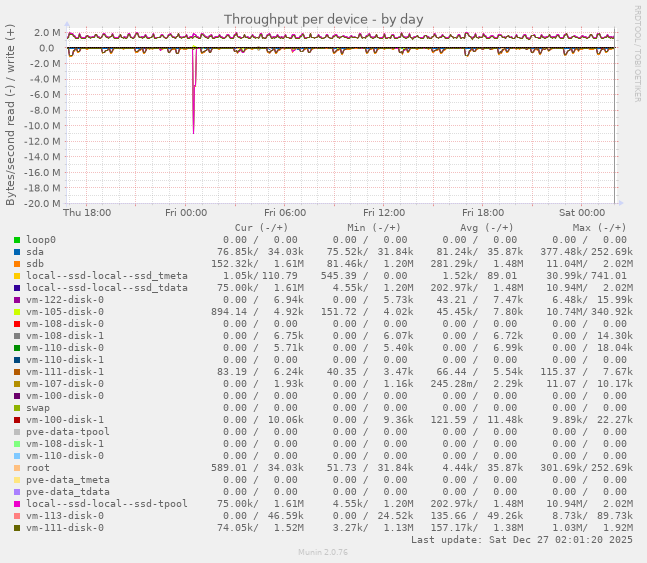The height and width of the screenshot is (563, 647).
Task: Click the 'local--ssd-local--ssd_tdata' legend label
Action: coord(107,288)
